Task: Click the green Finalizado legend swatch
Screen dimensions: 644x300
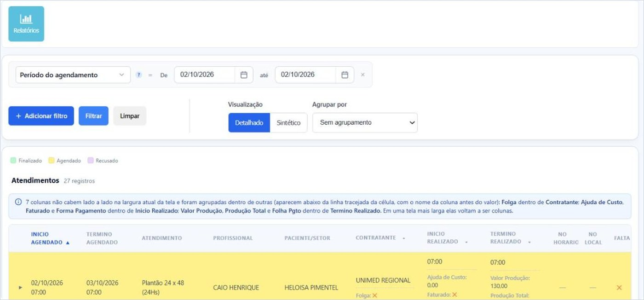Action: [x=13, y=161]
